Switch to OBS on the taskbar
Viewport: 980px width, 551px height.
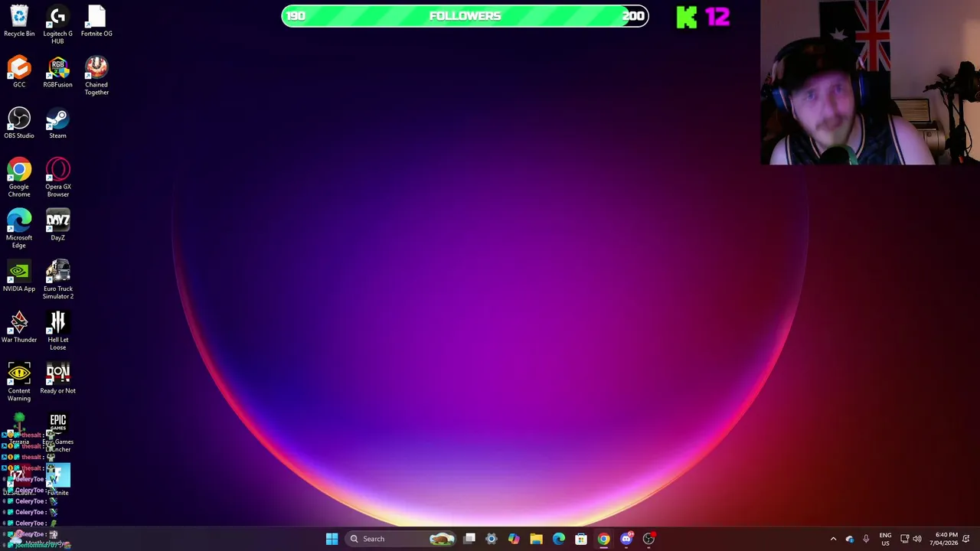[x=648, y=539]
